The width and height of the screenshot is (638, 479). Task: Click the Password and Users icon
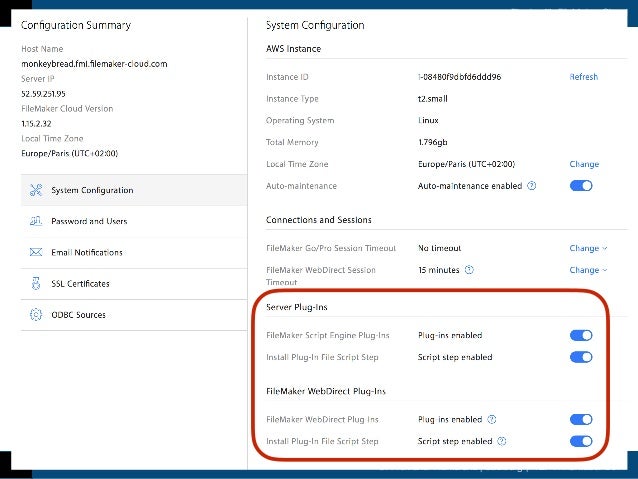coord(36,221)
